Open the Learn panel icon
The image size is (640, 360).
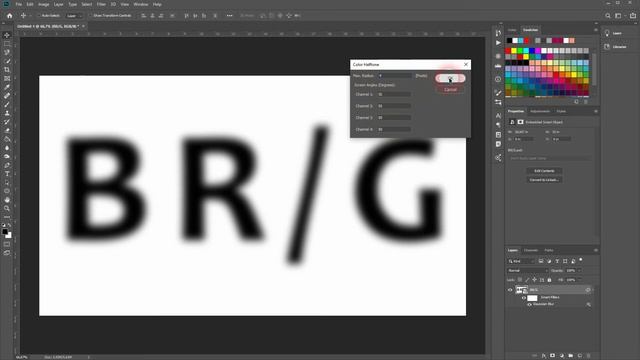coord(607,33)
